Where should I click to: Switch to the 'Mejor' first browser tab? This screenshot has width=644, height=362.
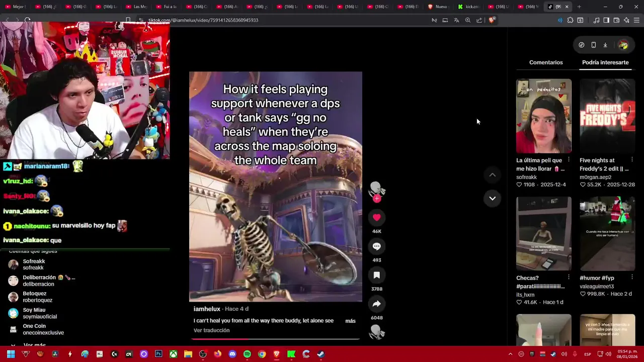pos(15,7)
